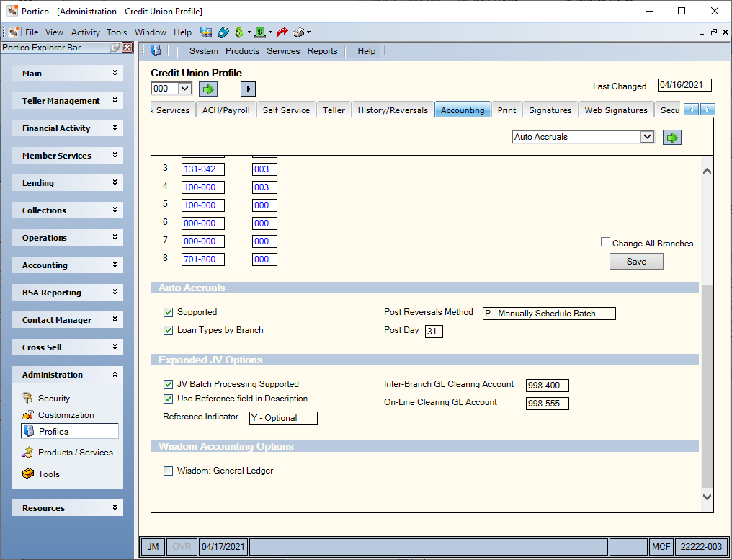Screen dimensions: 732x560
Task: Close the Portico Explorer Bar
Action: click(128, 47)
